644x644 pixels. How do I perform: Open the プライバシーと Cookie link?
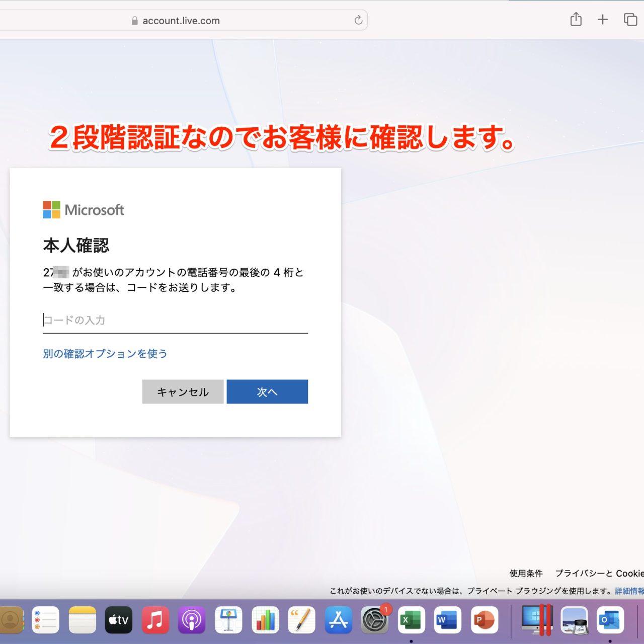(599, 573)
